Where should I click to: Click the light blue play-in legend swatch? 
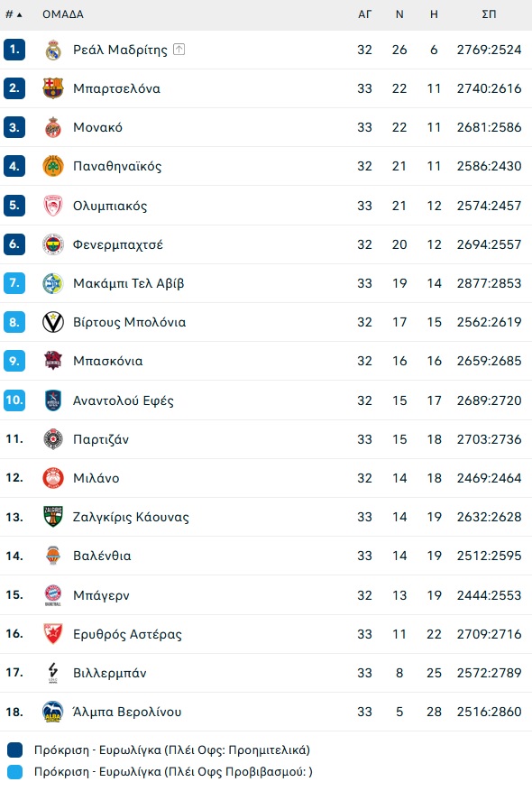(x=15, y=772)
